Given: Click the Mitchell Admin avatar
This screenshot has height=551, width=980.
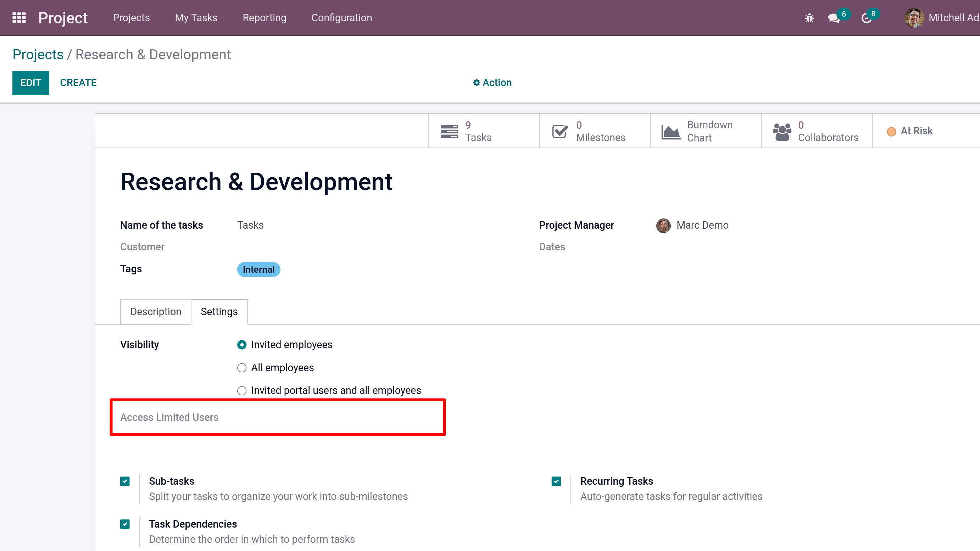Looking at the screenshot, I should 914,18.
